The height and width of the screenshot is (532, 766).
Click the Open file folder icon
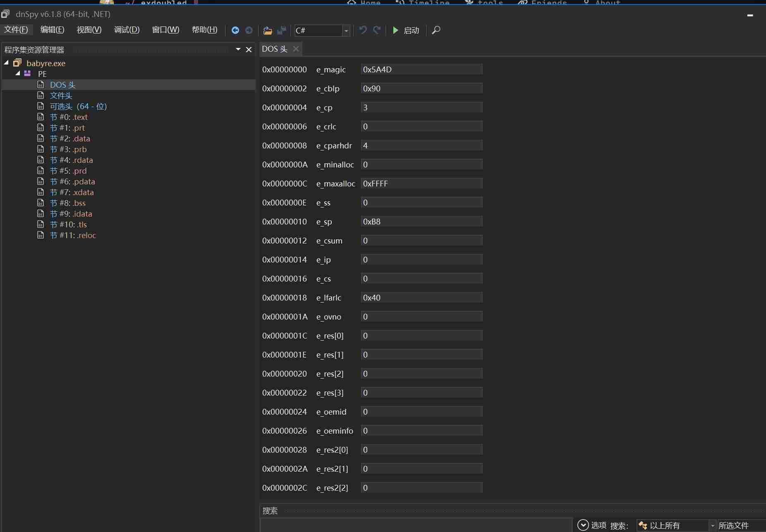tap(268, 30)
